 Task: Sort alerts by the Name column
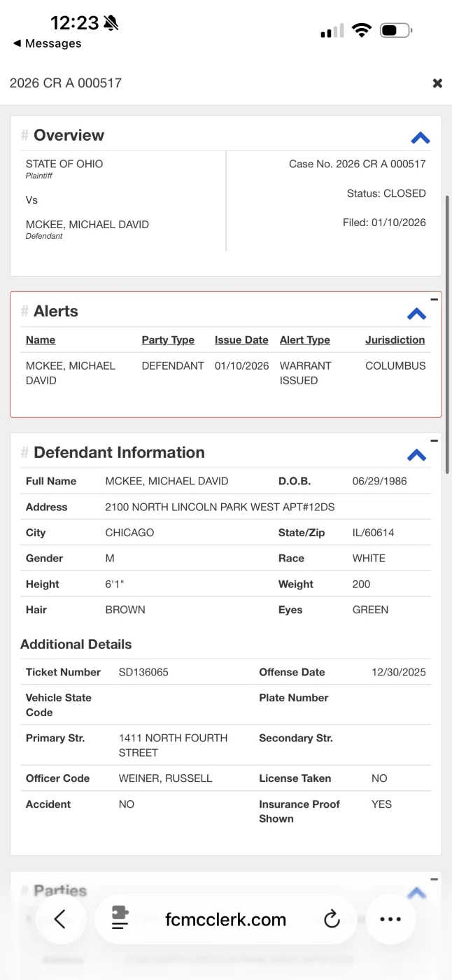[41, 340]
